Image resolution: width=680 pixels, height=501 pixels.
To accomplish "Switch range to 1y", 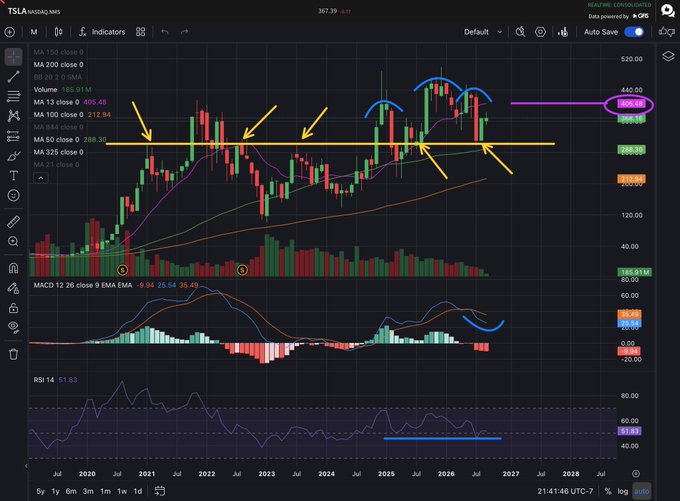I will [x=56, y=491].
